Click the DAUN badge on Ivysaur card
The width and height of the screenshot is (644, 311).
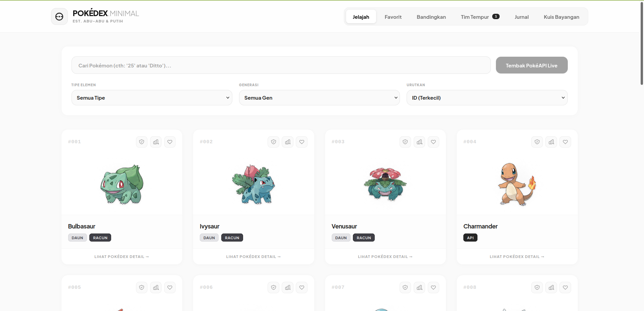(x=209, y=238)
